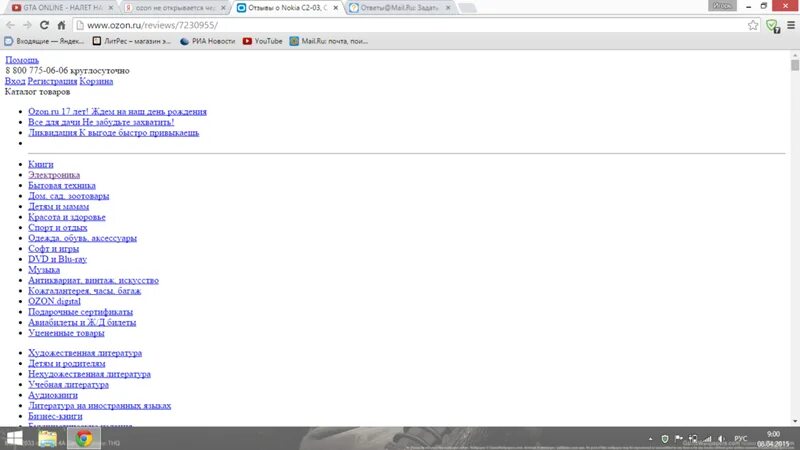Screen dimensions: 800x450
Task: Open the Mail.Ru почта bookmark
Action: tap(329, 41)
